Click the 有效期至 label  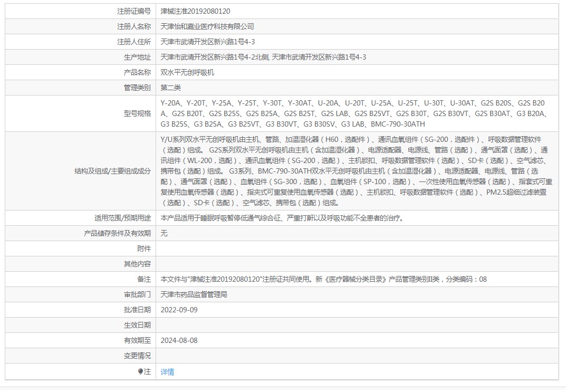pos(137,340)
